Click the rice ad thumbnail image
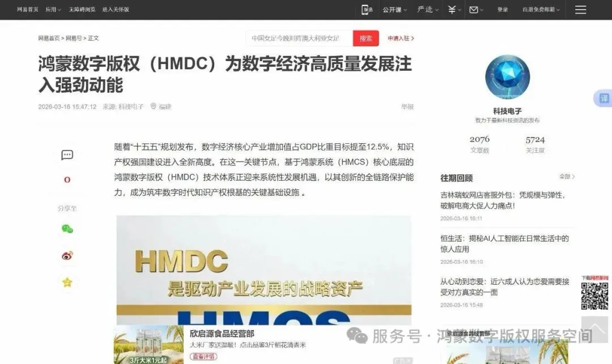The image size is (612, 364). 148,345
